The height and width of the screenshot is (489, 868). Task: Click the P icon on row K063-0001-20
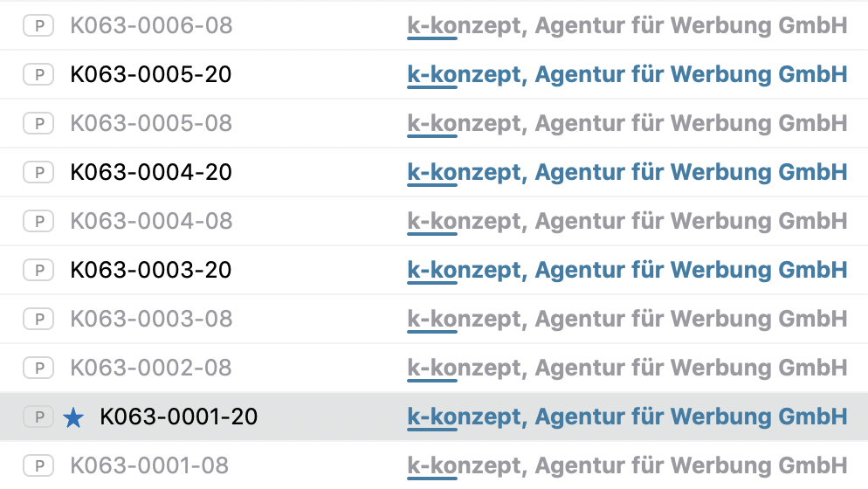click(38, 417)
